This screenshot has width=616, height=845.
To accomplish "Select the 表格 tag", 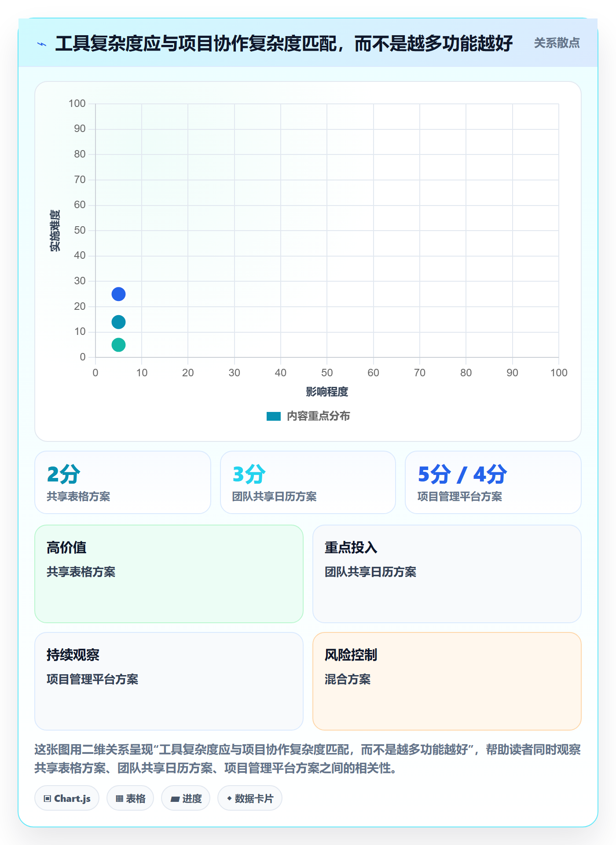I will click(x=130, y=798).
